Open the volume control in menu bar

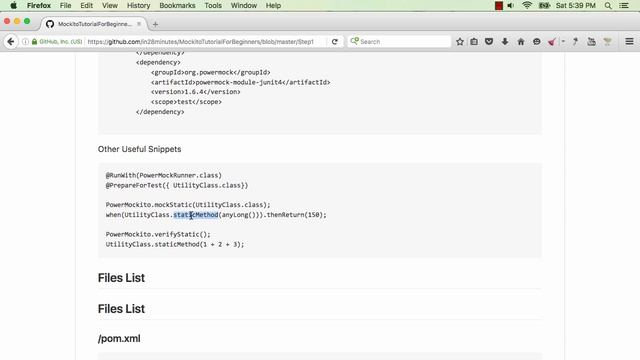coord(511,5)
